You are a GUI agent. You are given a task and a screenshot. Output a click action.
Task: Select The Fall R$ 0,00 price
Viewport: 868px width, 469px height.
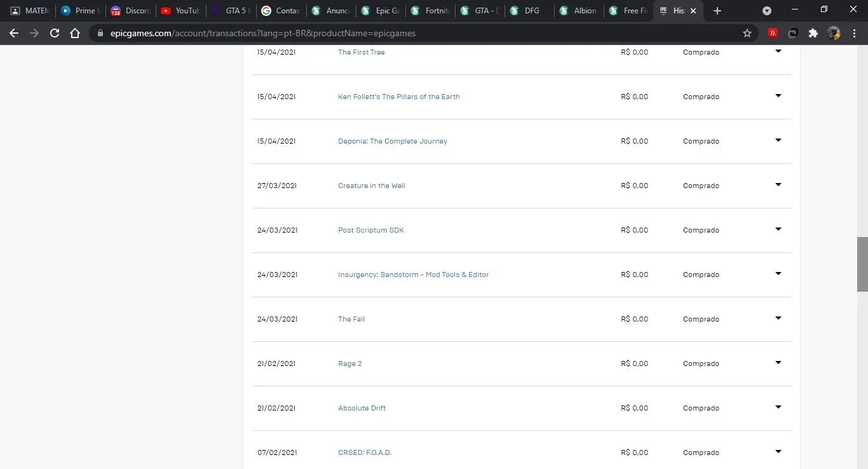point(634,319)
